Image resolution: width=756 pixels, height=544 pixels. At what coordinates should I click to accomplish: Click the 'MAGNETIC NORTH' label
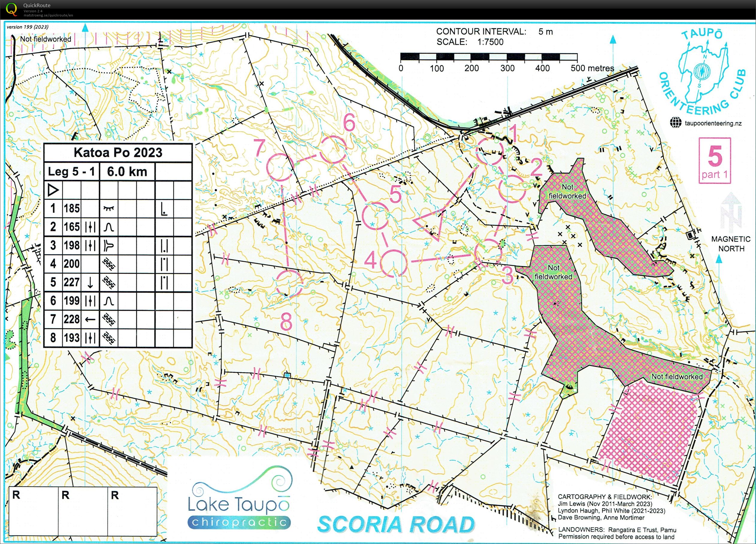tap(731, 244)
